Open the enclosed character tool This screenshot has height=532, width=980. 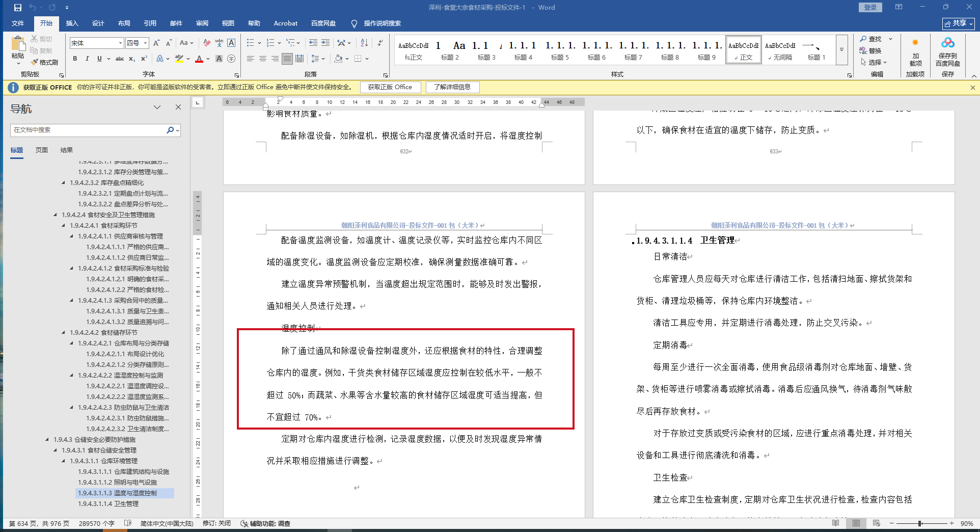click(231, 59)
